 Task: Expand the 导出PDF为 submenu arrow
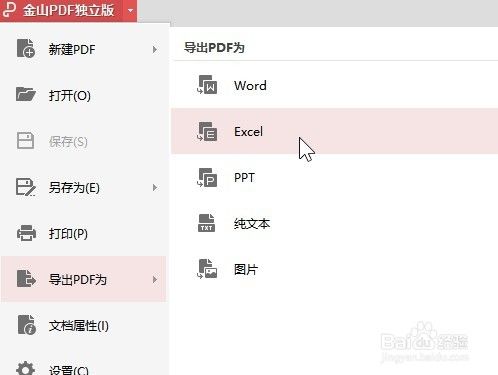[155, 279]
